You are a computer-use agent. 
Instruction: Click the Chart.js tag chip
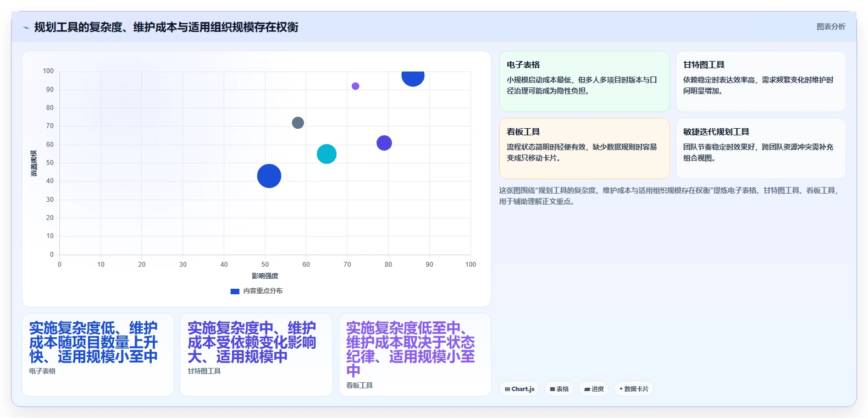pos(519,389)
